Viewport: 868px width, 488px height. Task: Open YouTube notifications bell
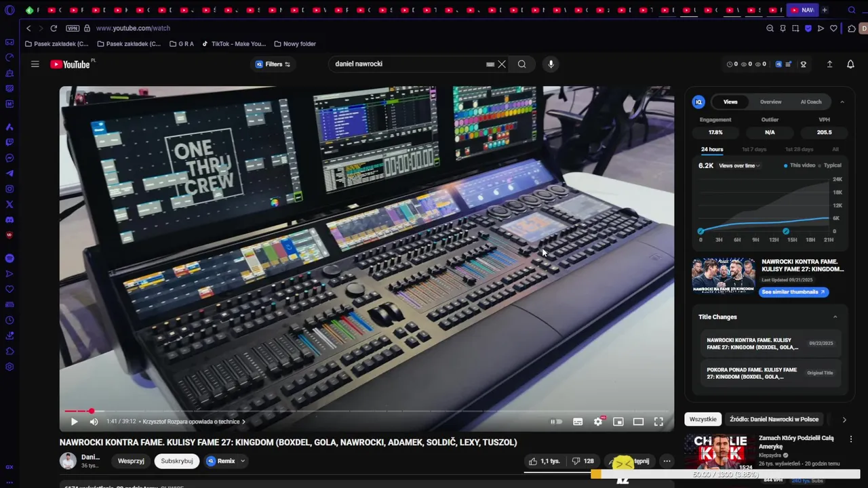pos(850,64)
